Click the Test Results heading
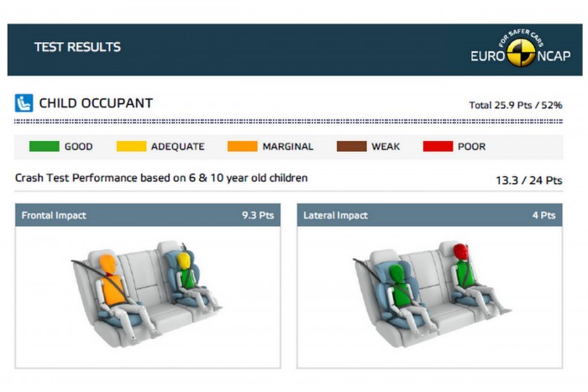This screenshot has width=588, height=392. [77, 47]
